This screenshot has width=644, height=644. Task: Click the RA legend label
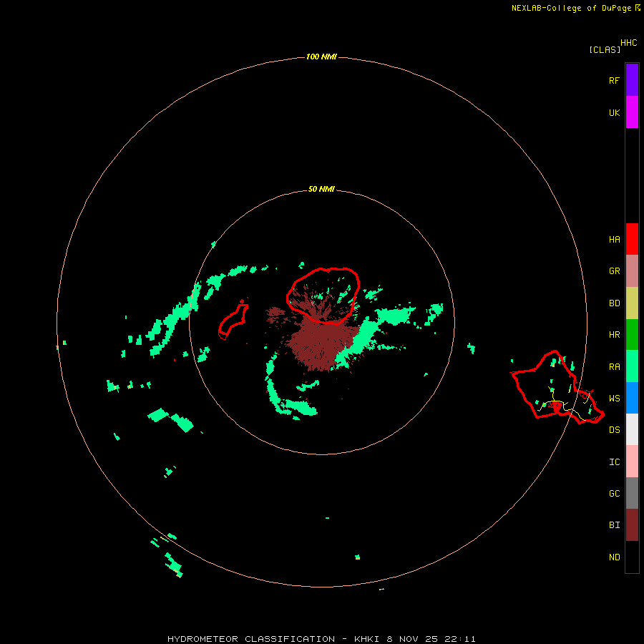point(614,367)
